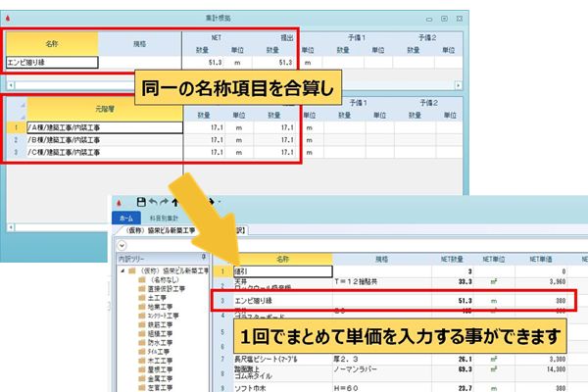The height and width of the screenshot is (392, 588).
Task: Select the 土工事 folder in the tree
Action: tap(152, 298)
